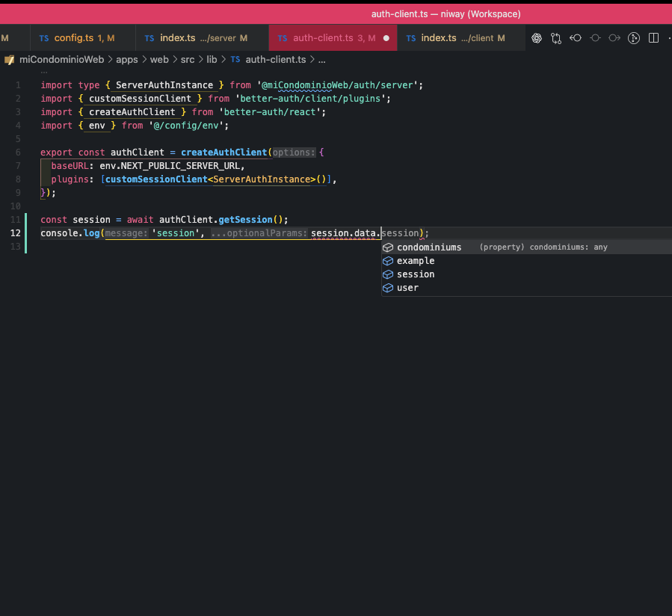Viewport: 672px width, 616px height.
Task: Go to previous change arrow icon
Action: pyautogui.click(x=576, y=38)
